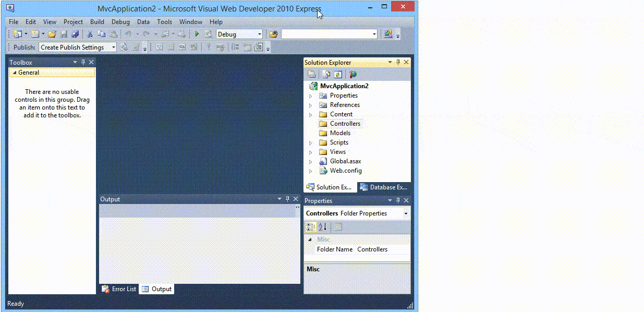Click the New Project toolbar icon

pos(17,34)
